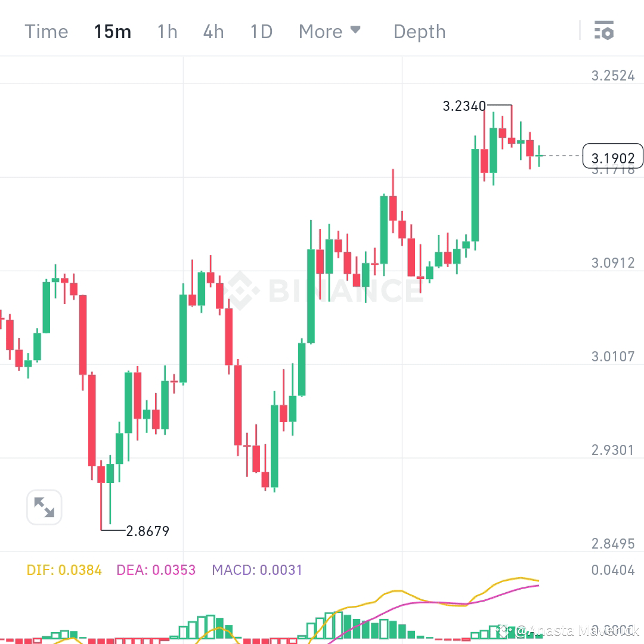Toggle the DIF indicator line label
Viewport: 644px width, 644px height.
click(66, 570)
